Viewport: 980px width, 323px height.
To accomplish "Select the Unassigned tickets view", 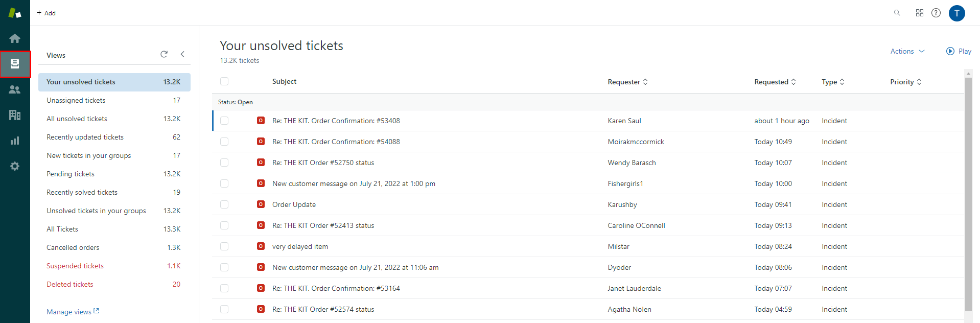I will pos(76,100).
